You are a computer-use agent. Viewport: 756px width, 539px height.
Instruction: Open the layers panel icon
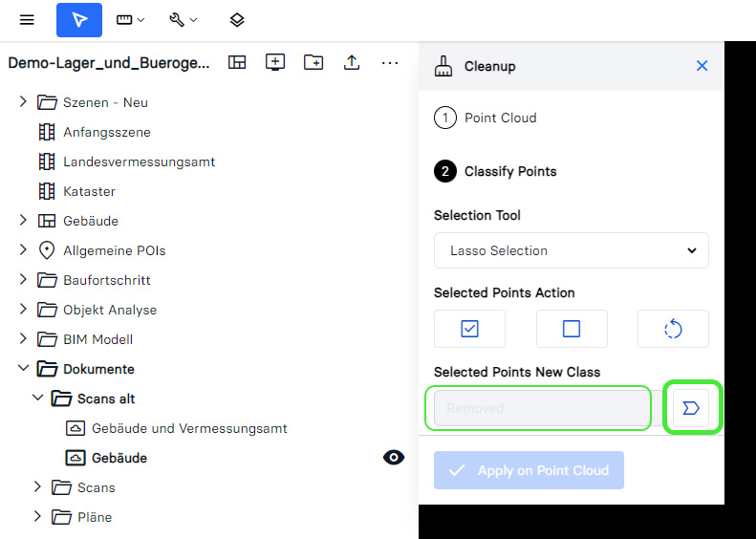237,20
